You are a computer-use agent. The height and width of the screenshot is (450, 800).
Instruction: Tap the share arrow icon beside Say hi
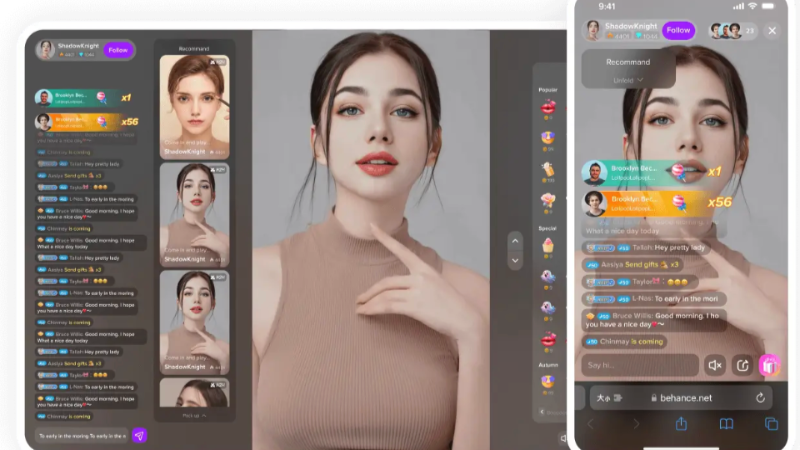coord(742,365)
